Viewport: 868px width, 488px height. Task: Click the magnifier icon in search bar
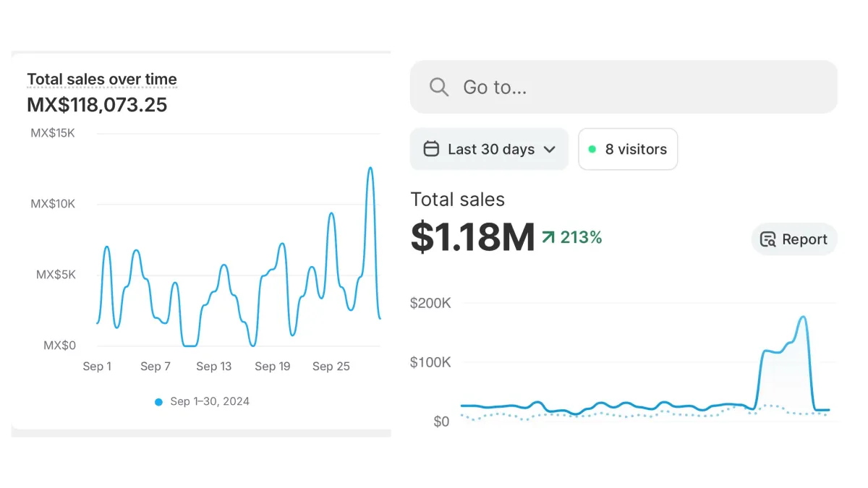tap(439, 87)
